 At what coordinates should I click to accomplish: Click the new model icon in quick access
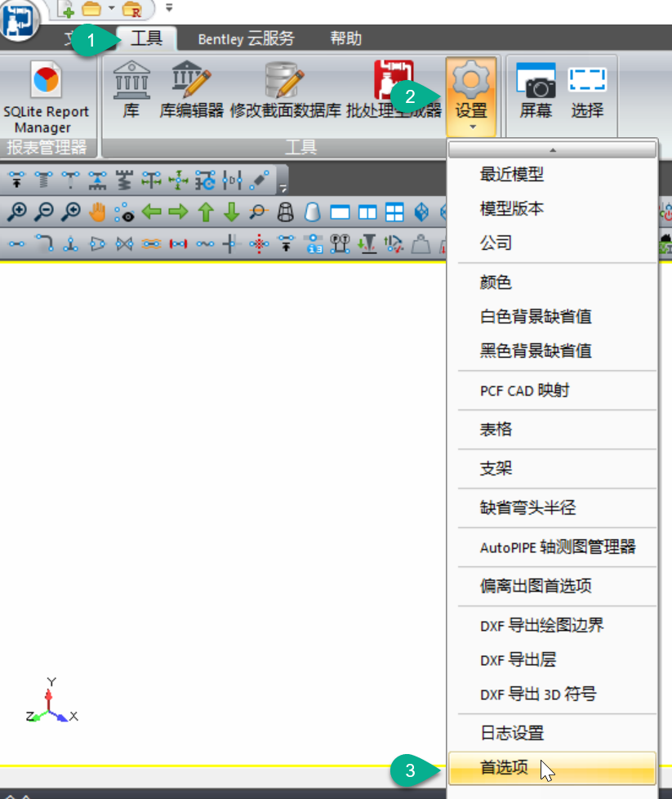66,9
